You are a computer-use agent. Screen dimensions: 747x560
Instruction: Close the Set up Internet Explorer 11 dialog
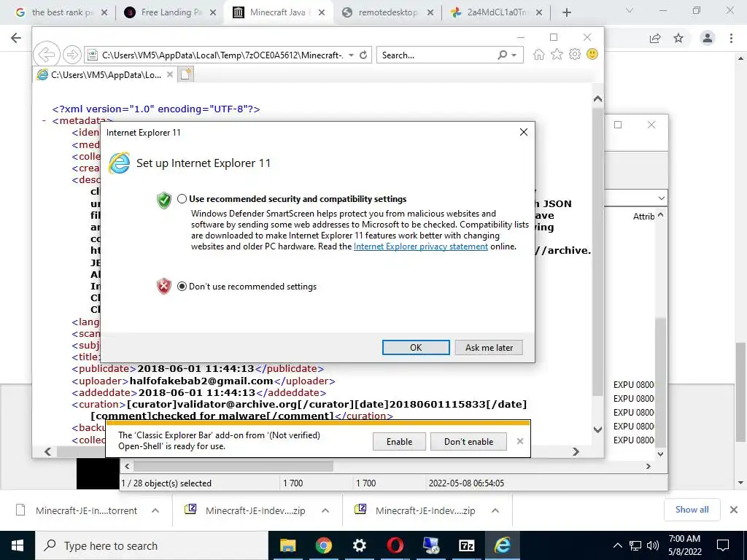click(524, 132)
